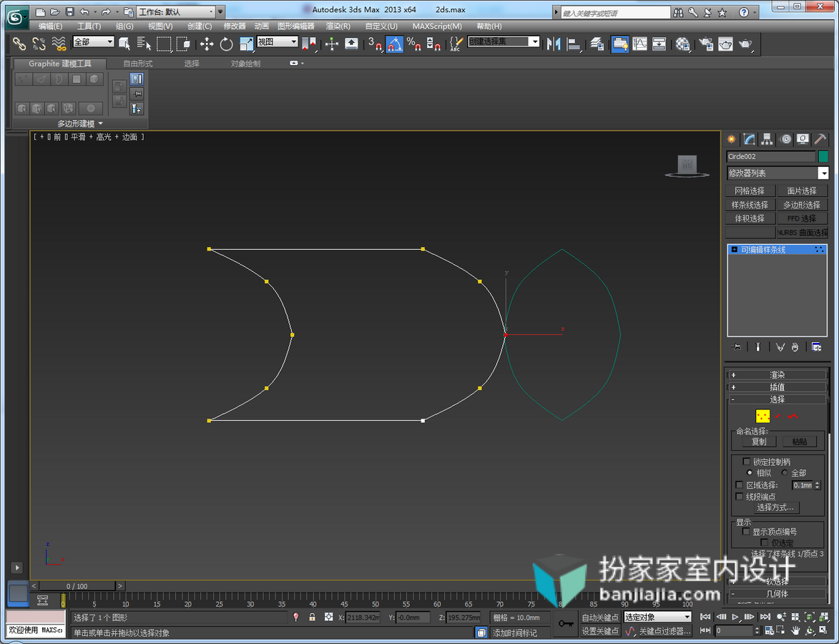Open 工具(T) menu
This screenshot has height=644, width=839.
[x=89, y=26]
